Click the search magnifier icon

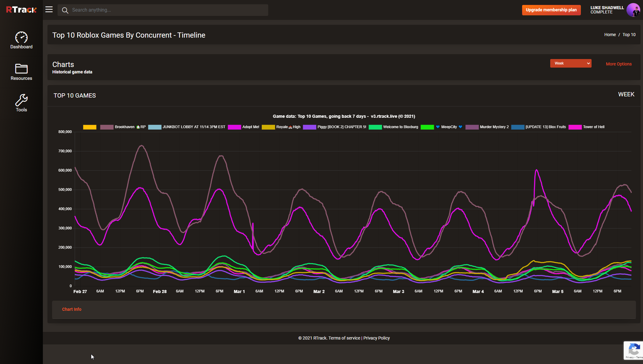point(65,10)
